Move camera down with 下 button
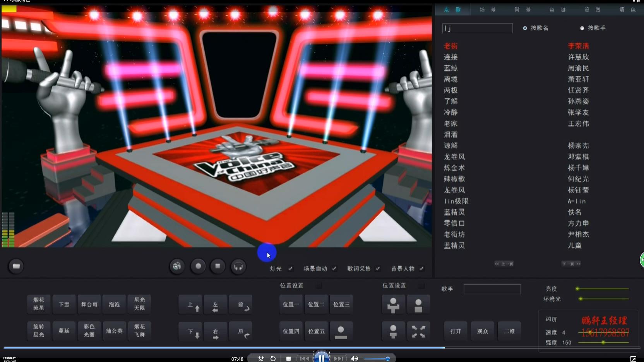The image size is (644, 362). (x=190, y=331)
